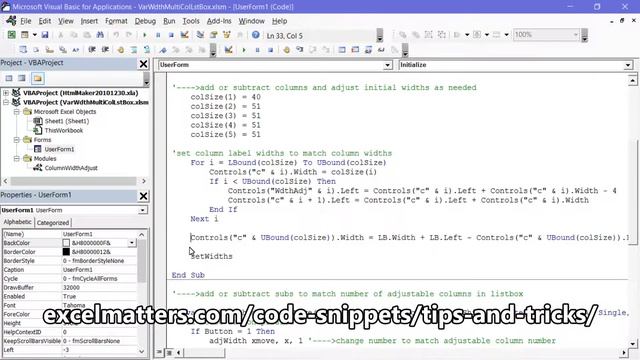Open the Add-Ins menu
640x360 pixels.
coord(219,21)
